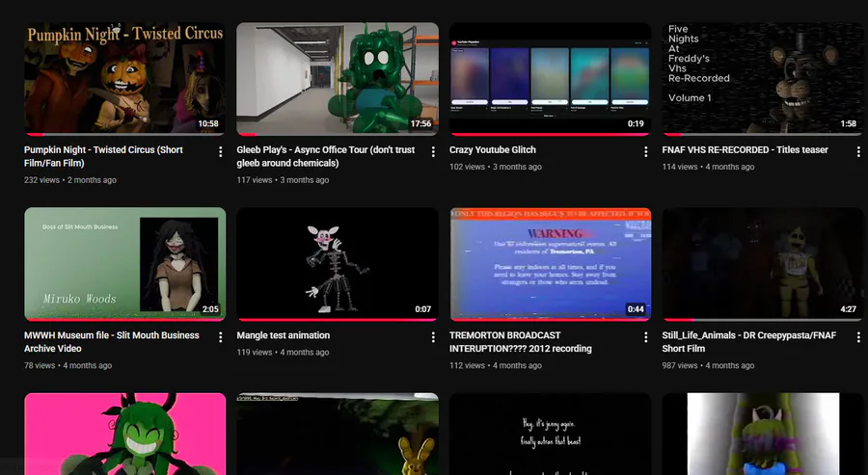Open options menu for MWWH Museum file video
This screenshot has width=868, height=475.
(x=220, y=337)
